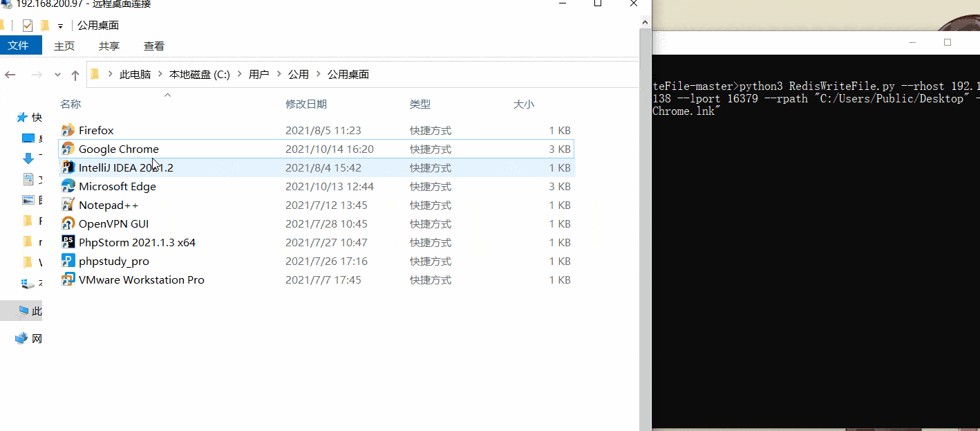980x431 pixels.
Task: Click 本地磁盘 (C:) in the breadcrumb
Action: (x=200, y=74)
